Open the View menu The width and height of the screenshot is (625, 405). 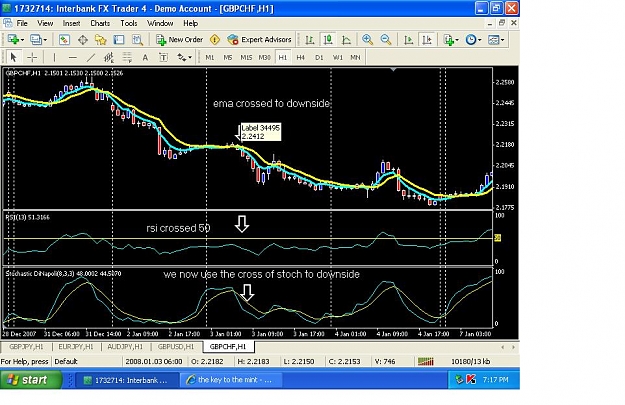click(x=45, y=23)
